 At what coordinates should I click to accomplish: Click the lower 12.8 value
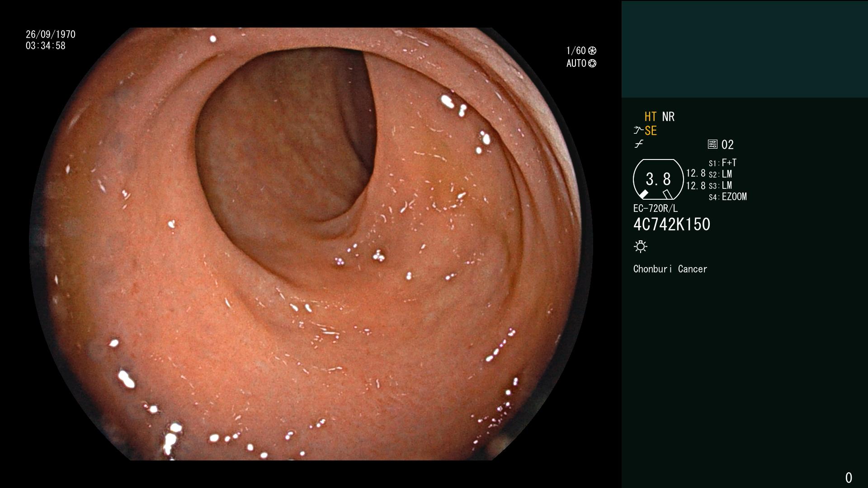tap(696, 185)
